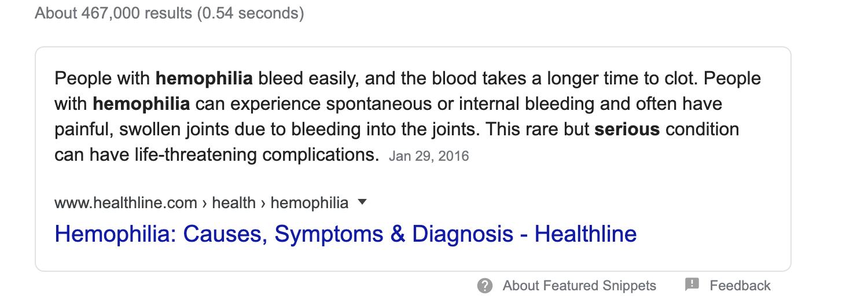Click the www.healthline.com domain text
Image resolution: width=868 pixels, height=303 pixels.
click(x=126, y=203)
